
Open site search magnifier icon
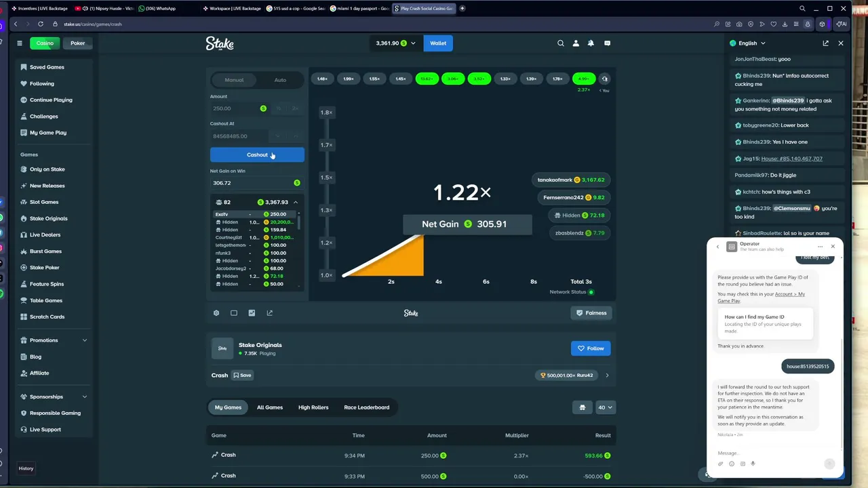pos(561,43)
